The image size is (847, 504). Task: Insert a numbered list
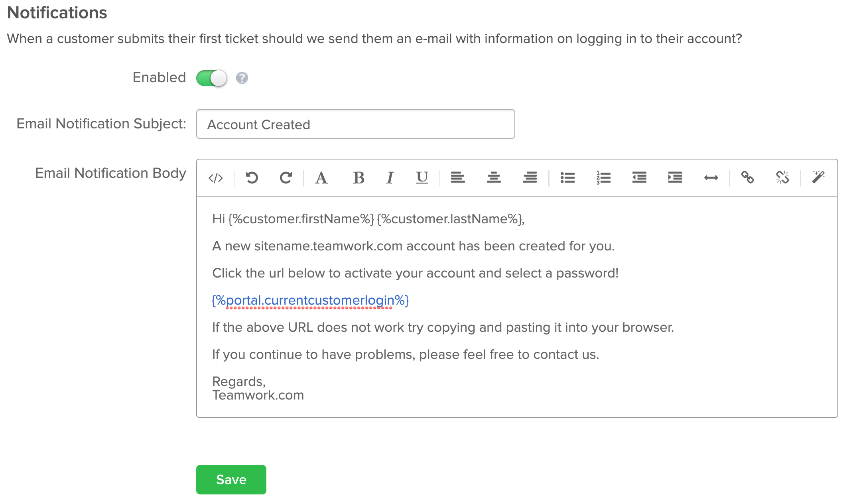click(x=604, y=177)
